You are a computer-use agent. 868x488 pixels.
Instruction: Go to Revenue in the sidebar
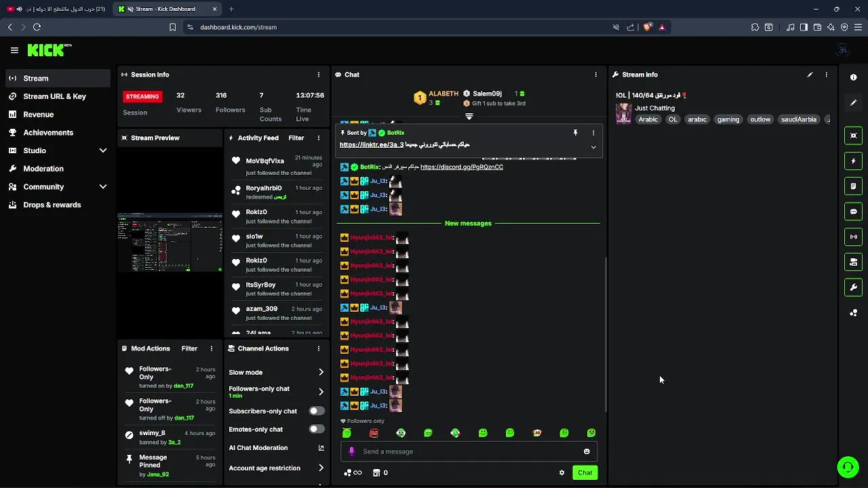[x=58, y=115]
